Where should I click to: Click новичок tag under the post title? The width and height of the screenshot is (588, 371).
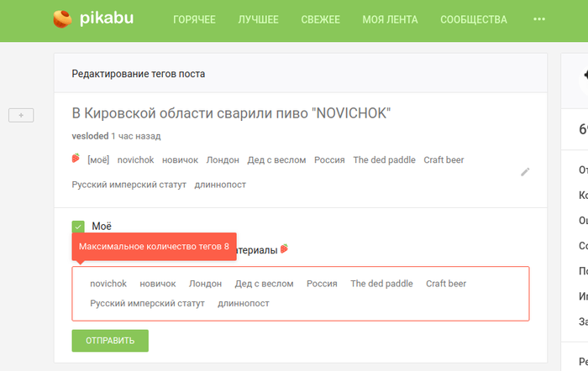pyautogui.click(x=180, y=160)
